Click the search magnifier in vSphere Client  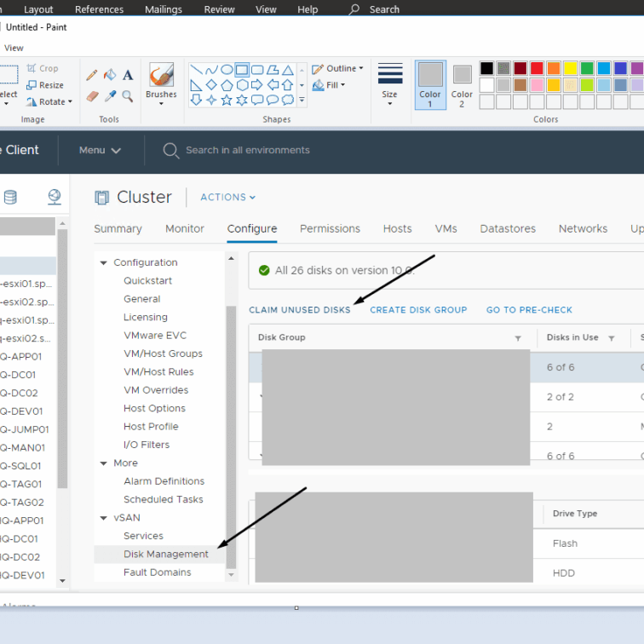171,151
